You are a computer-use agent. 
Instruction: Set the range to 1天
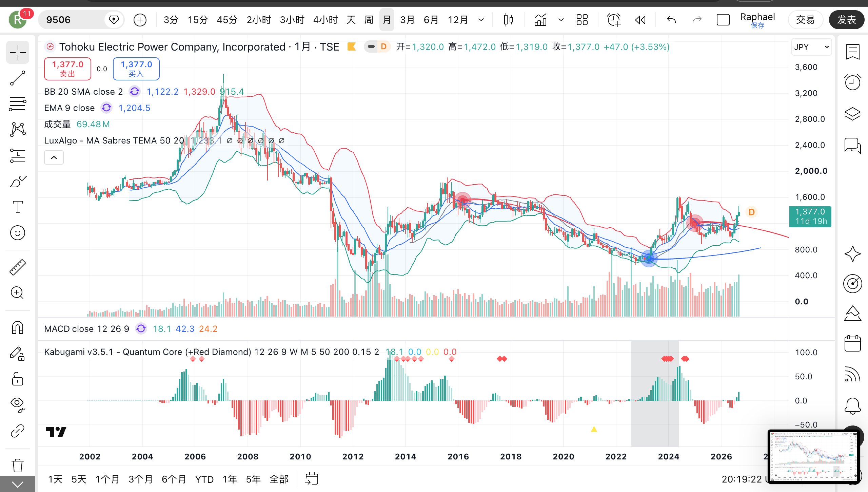(55, 479)
